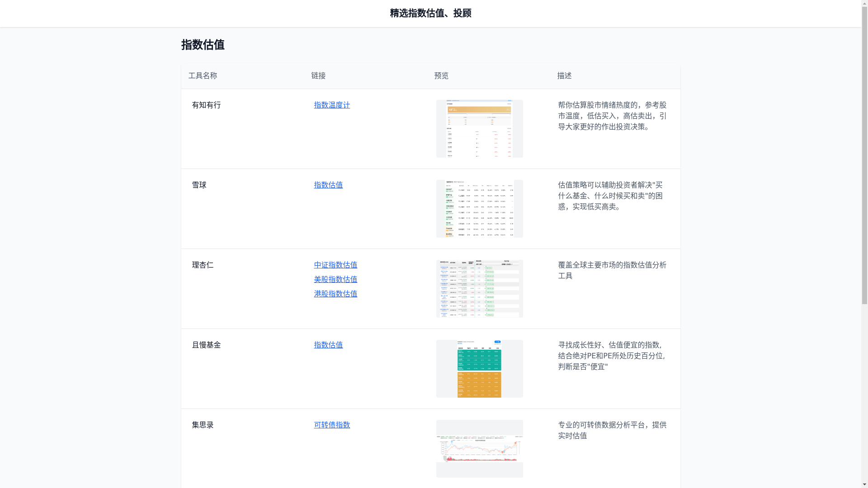Click the 理杏仁 preview thumbnail
Viewport: 868px width, 488px height.
479,289
